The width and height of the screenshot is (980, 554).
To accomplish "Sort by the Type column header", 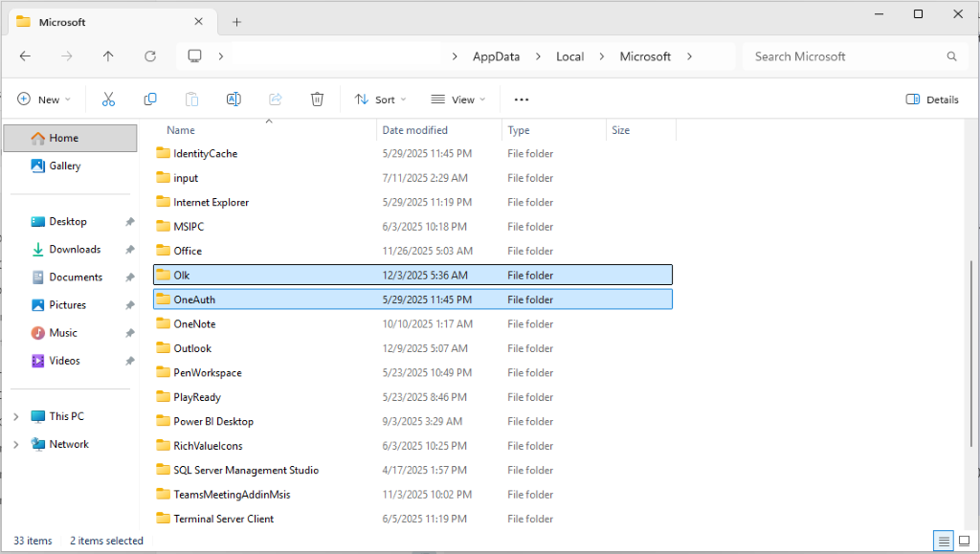I will pyautogui.click(x=519, y=130).
